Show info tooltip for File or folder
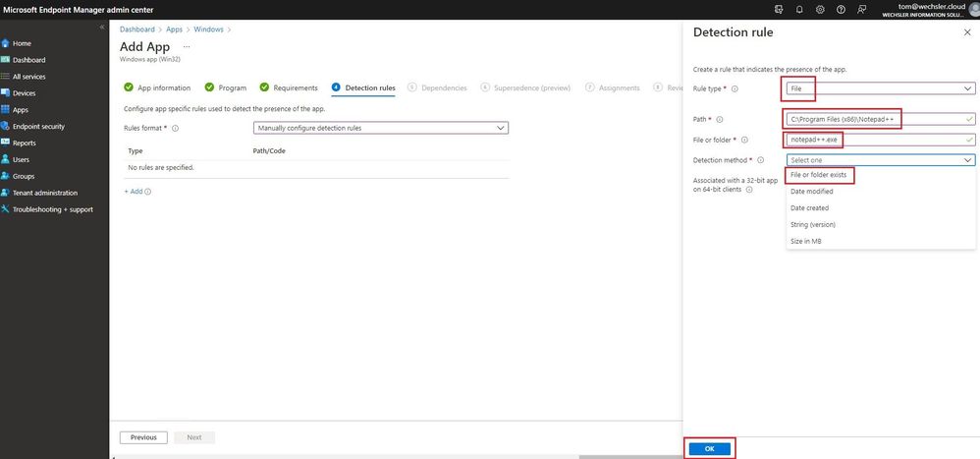The width and height of the screenshot is (980, 459). pyautogui.click(x=744, y=141)
